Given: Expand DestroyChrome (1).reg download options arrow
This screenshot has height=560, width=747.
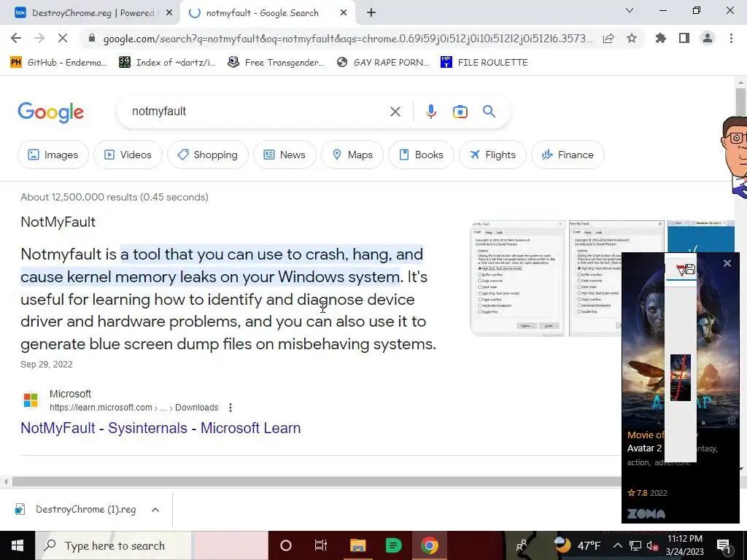Looking at the screenshot, I should coord(155,510).
